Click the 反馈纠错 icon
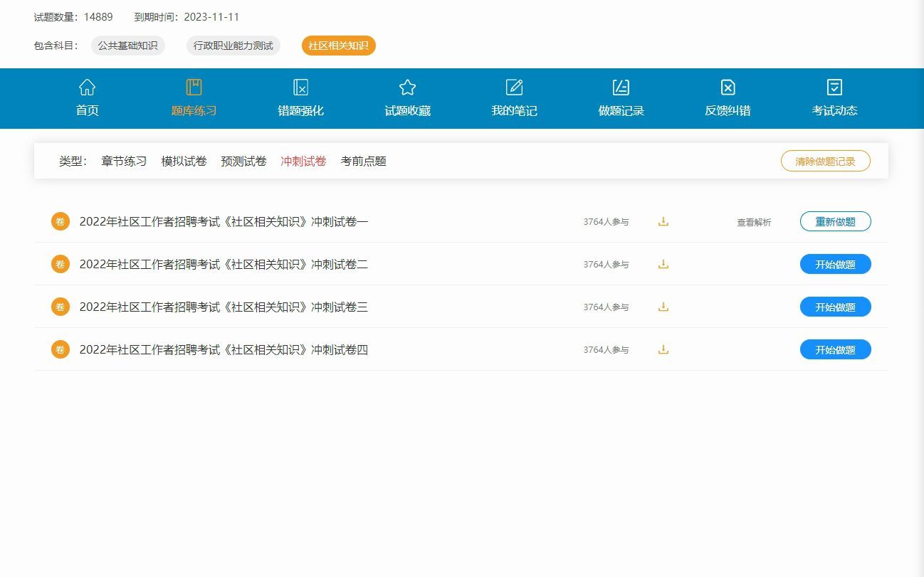This screenshot has height=577, width=924. click(728, 88)
